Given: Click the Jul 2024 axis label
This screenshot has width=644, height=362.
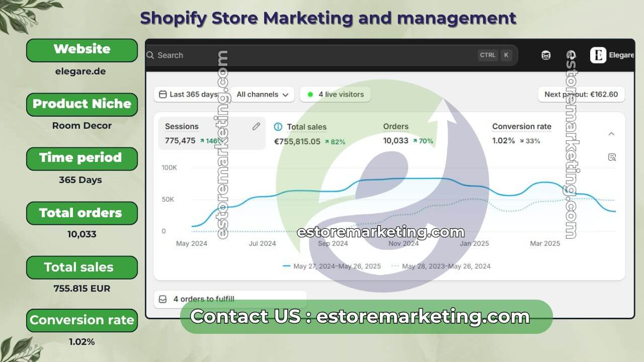Looking at the screenshot, I should tap(262, 243).
